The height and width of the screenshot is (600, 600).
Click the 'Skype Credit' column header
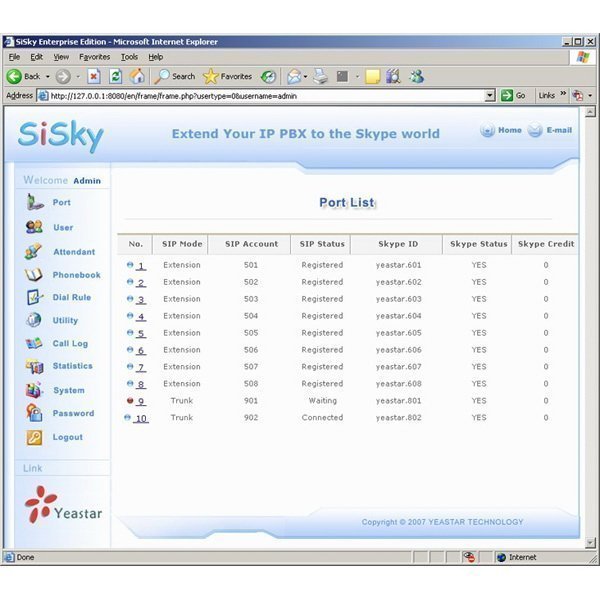(546, 244)
